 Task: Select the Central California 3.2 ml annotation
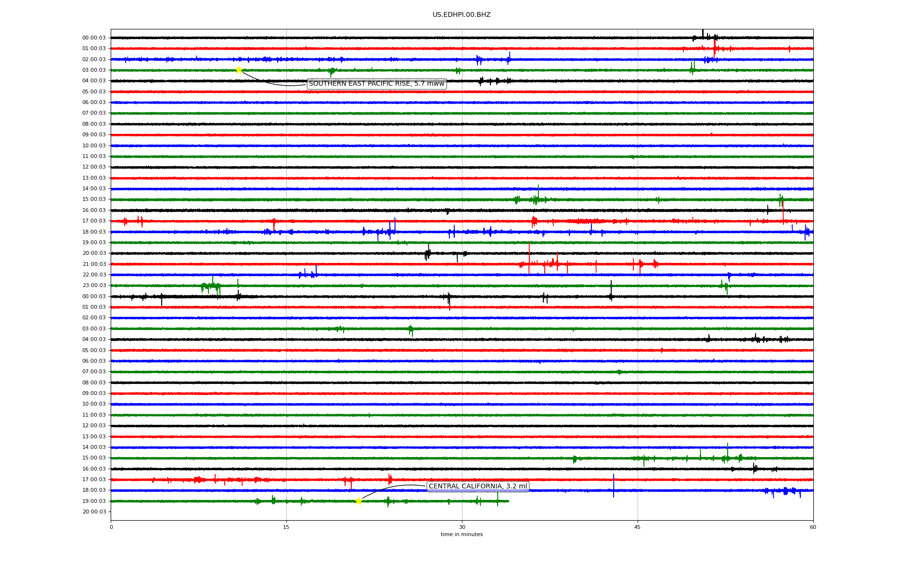[478, 486]
